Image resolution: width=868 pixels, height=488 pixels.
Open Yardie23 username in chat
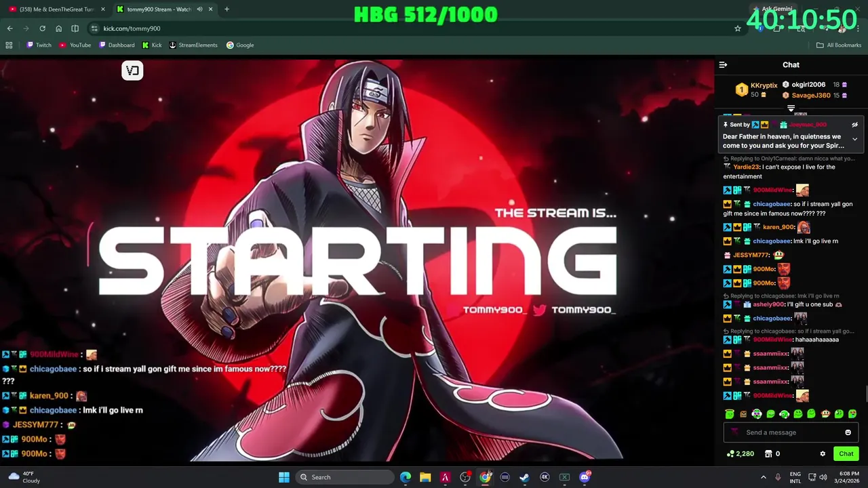coord(746,167)
